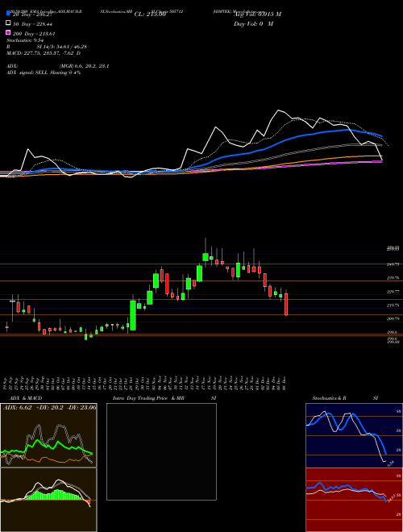Click the last tall red candle on price chart
This screenshot has width=403, height=532.
tap(286, 305)
